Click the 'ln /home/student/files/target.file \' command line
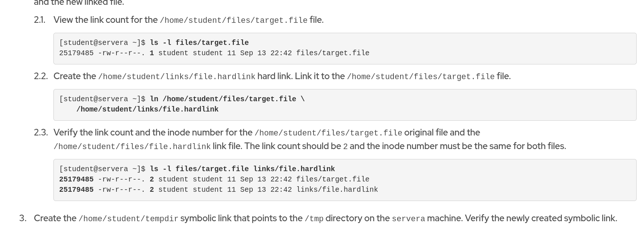This screenshot has height=226, width=644. (227, 99)
